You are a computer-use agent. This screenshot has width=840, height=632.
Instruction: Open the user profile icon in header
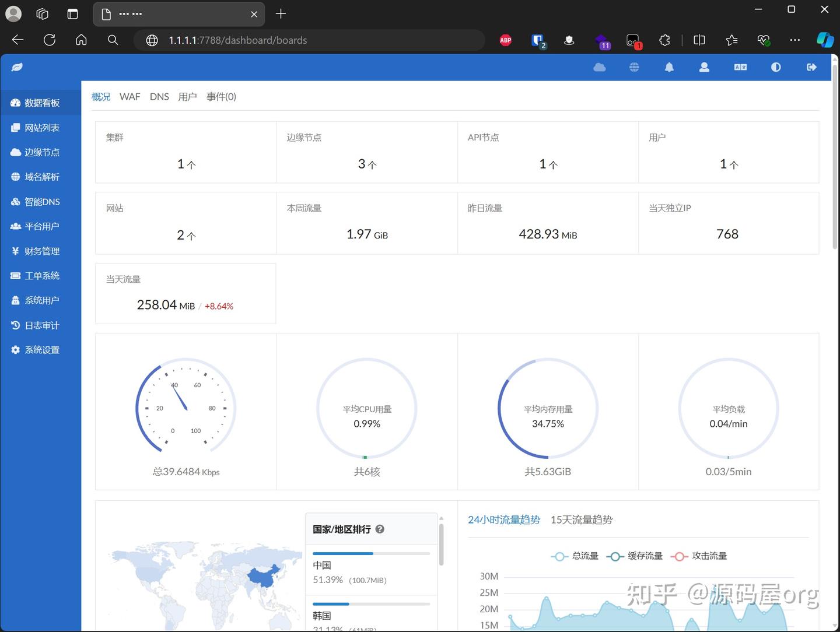(x=704, y=68)
